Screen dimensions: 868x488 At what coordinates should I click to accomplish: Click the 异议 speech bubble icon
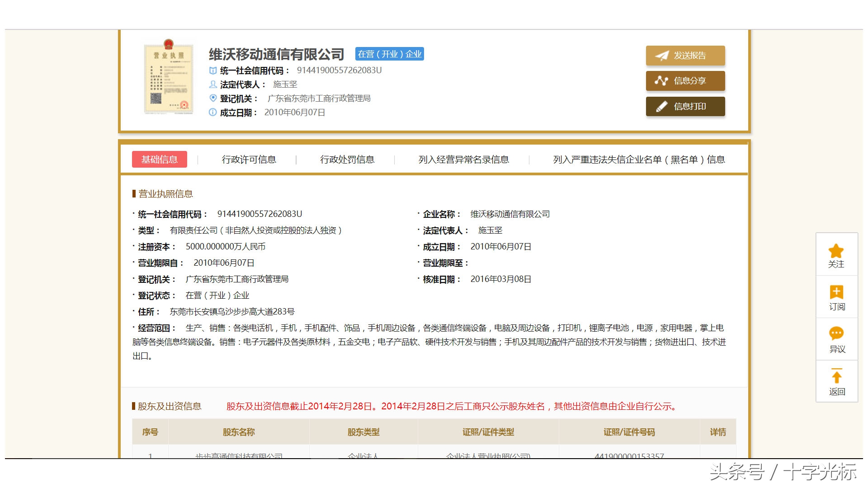[837, 333]
